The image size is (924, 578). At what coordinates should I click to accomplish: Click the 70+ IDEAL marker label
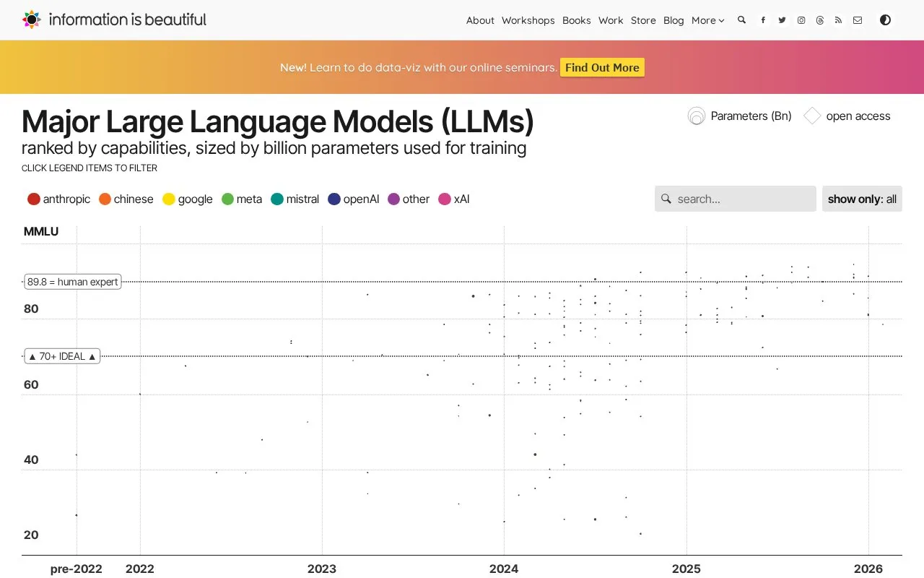tap(62, 356)
